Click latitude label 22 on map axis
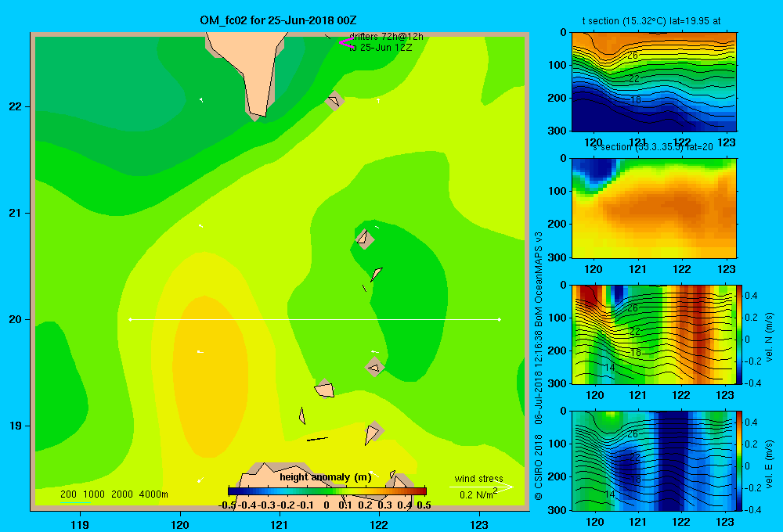 (x=15, y=106)
